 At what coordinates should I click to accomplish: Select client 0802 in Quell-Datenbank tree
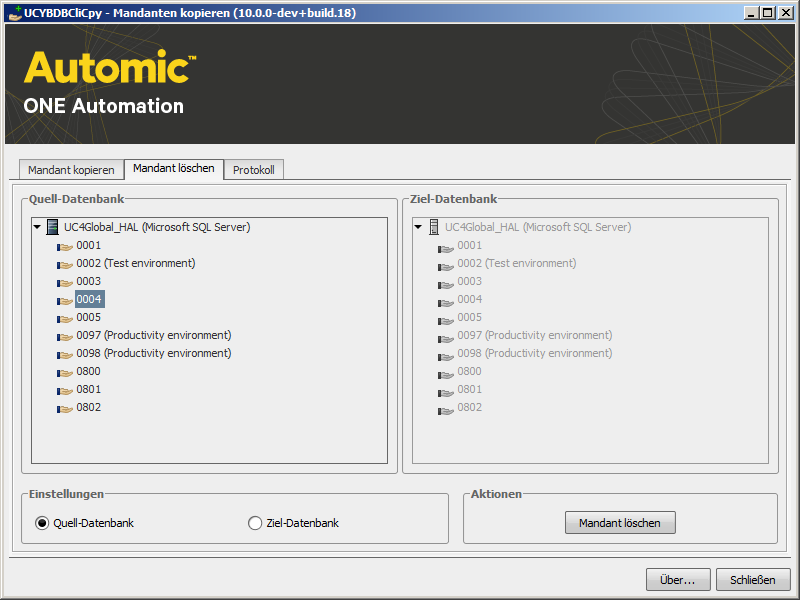click(89, 407)
